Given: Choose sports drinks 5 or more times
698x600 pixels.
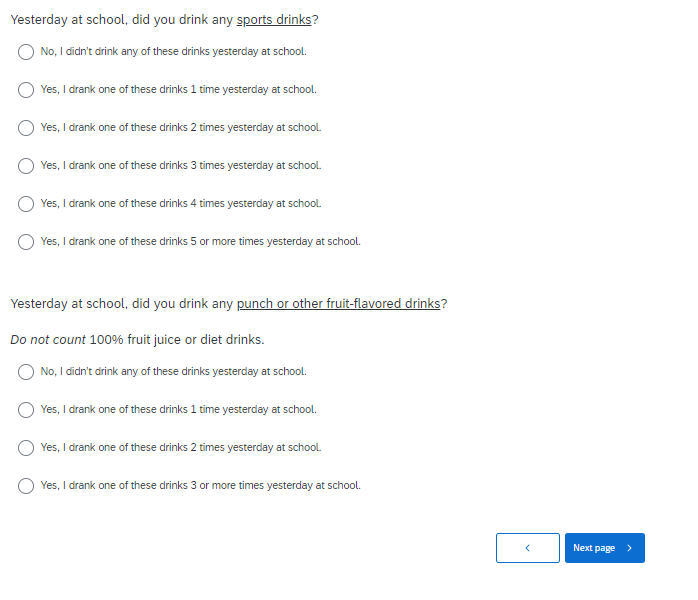Looking at the screenshot, I should coord(26,242).
